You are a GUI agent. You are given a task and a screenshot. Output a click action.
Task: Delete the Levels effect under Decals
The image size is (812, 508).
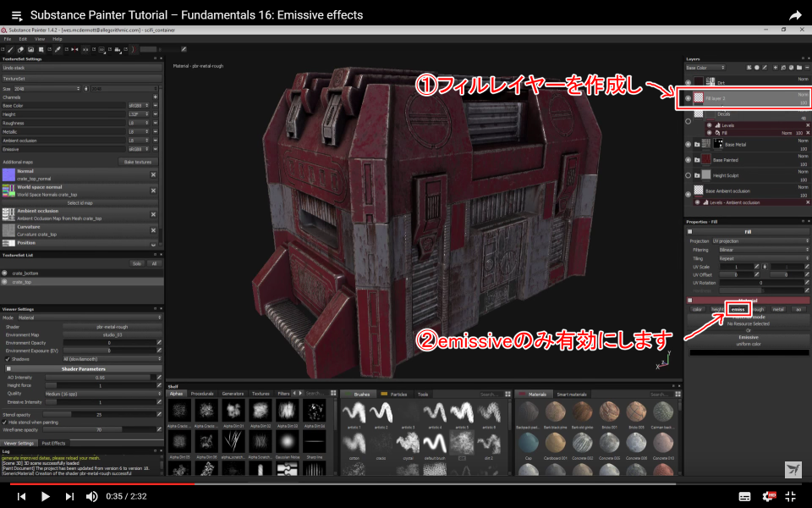pyautogui.click(x=807, y=125)
